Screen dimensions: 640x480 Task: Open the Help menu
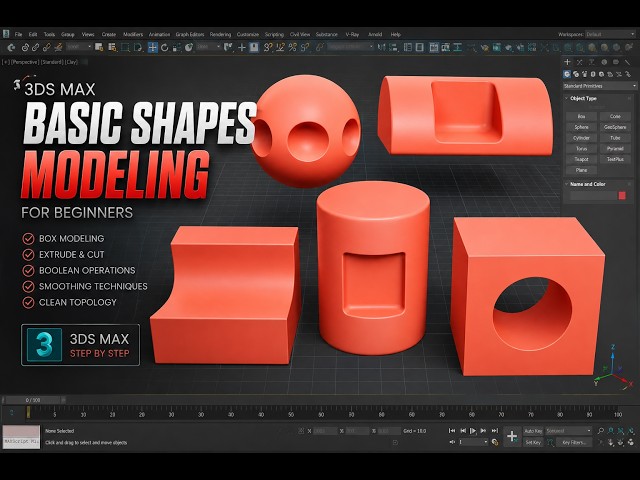coord(396,34)
